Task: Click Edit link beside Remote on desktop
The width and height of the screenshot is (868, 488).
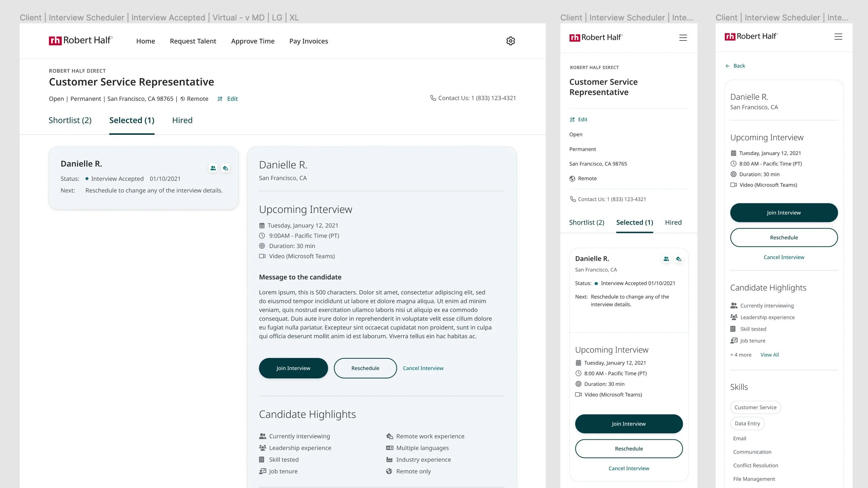Action: click(x=232, y=99)
